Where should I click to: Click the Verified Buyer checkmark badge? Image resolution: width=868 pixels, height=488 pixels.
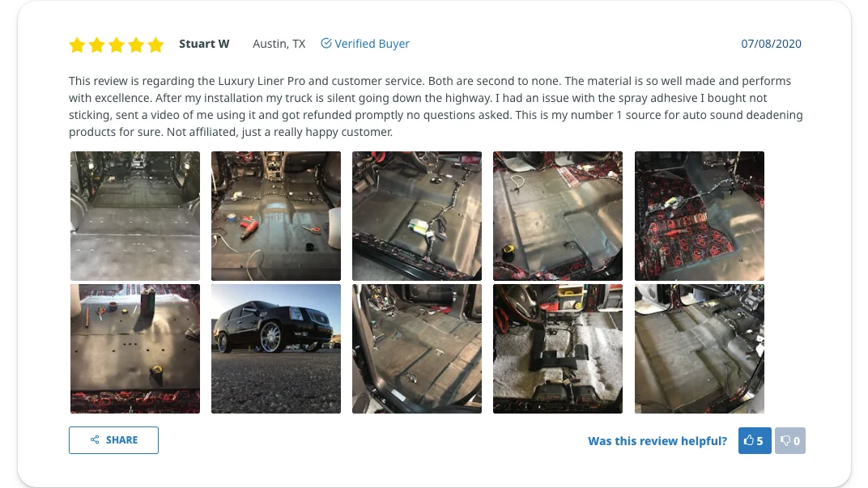click(326, 44)
